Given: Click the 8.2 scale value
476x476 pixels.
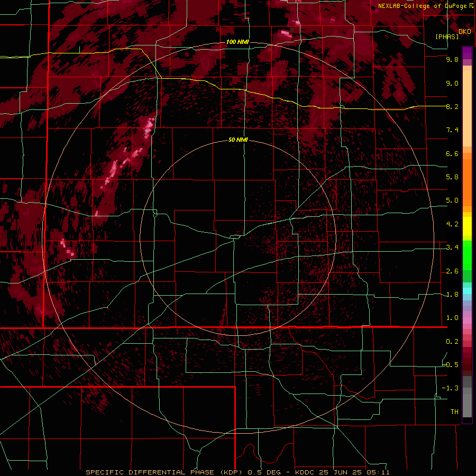Looking at the screenshot, I should [452, 106].
